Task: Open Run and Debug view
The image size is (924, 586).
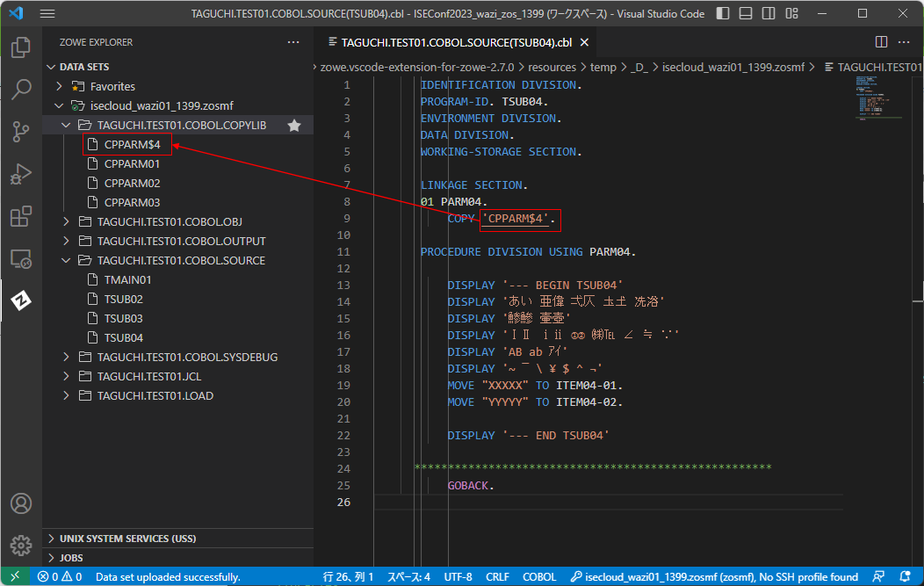Action: point(21,174)
